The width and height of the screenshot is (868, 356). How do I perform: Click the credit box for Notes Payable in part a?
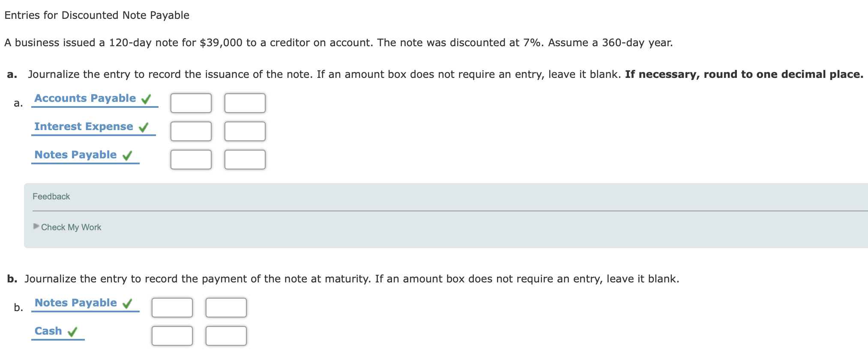[245, 160]
